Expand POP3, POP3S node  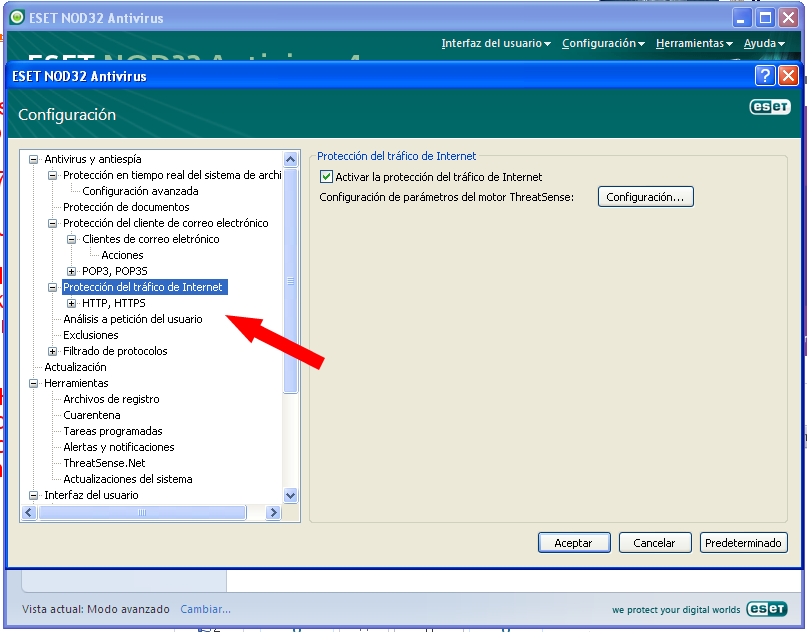[x=72, y=271]
